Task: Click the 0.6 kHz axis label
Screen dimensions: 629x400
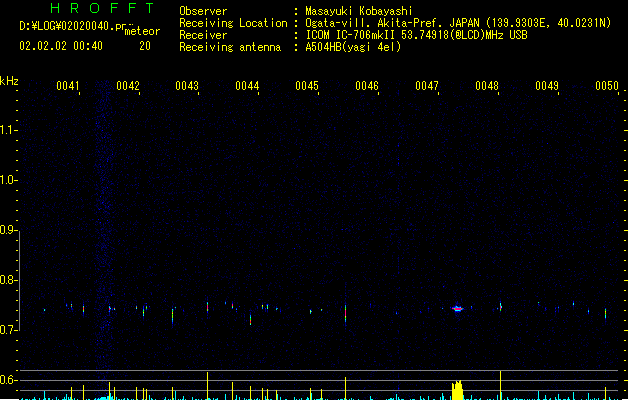Action: 7,380
